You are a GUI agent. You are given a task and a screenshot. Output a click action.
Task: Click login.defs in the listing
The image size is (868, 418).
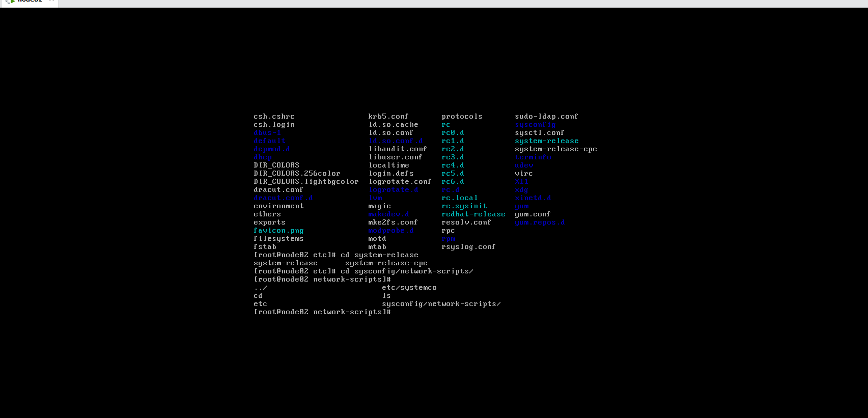click(x=391, y=174)
